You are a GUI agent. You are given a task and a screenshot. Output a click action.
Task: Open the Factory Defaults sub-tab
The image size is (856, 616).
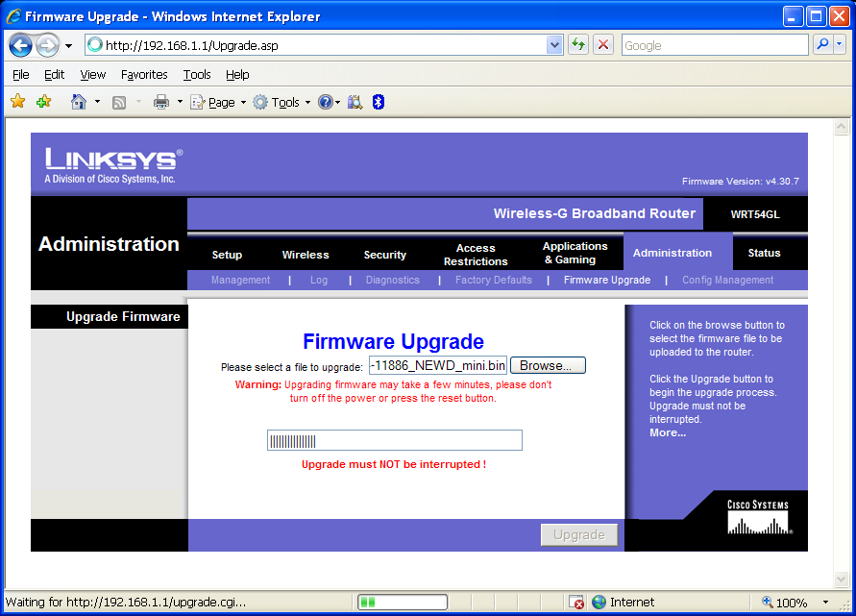click(494, 280)
